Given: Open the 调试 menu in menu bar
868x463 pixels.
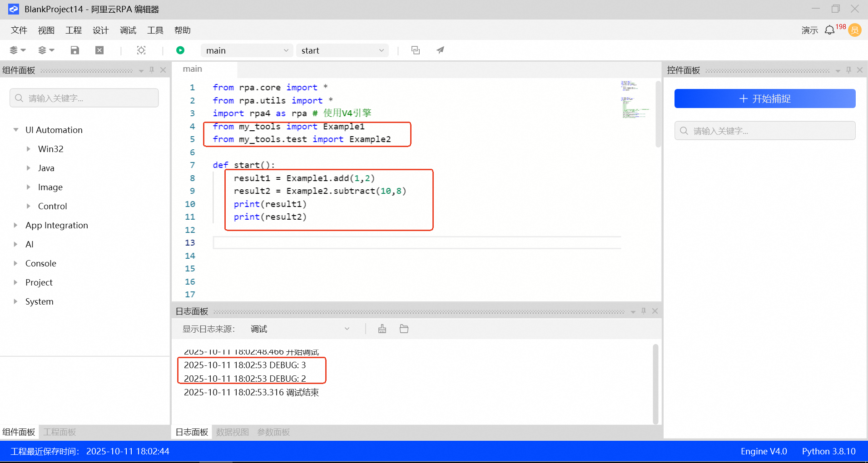Looking at the screenshot, I should pyautogui.click(x=128, y=30).
